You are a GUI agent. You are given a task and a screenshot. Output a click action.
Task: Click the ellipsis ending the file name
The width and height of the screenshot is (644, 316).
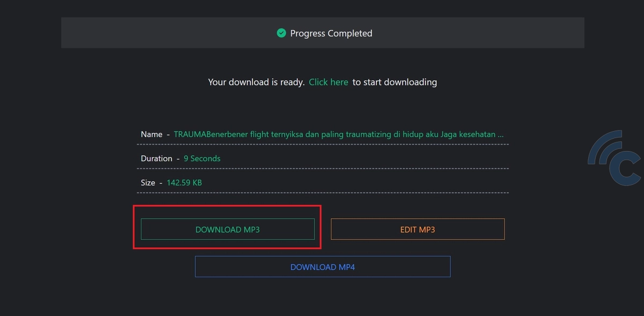pos(501,134)
